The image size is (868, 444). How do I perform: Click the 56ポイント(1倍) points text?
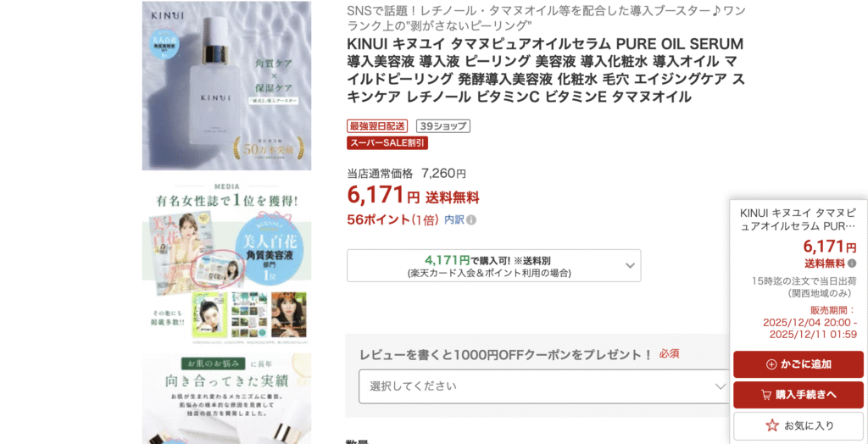click(x=393, y=219)
